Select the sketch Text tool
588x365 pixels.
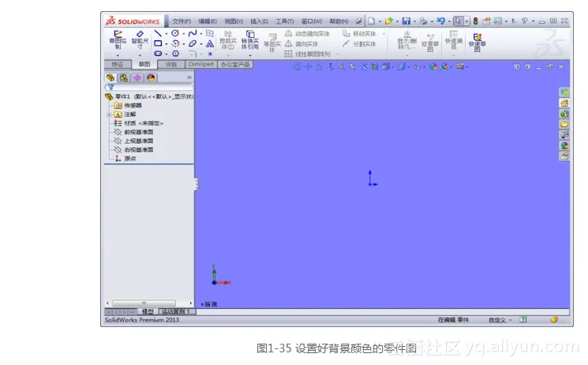pyautogui.click(x=210, y=43)
